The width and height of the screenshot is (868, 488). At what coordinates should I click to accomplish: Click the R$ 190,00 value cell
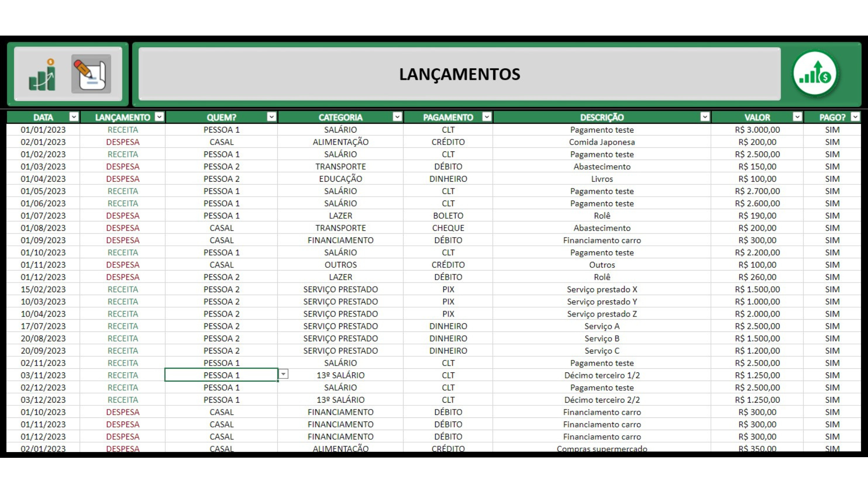click(x=757, y=216)
